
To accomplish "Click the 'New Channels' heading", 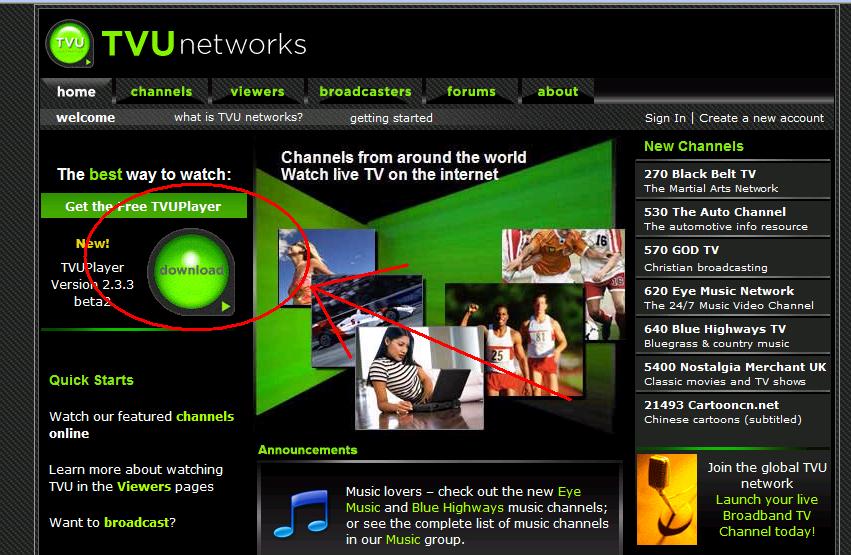I will (x=694, y=146).
